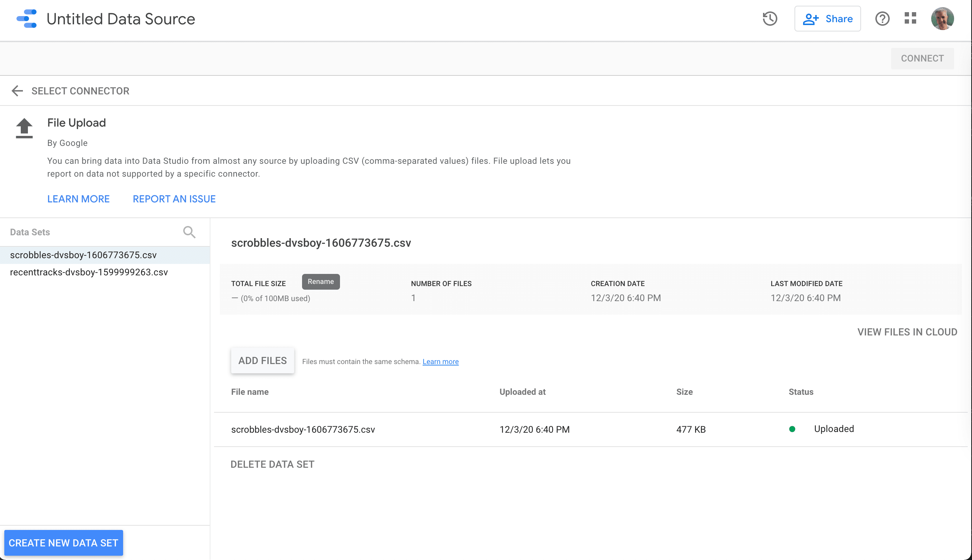Search data sets with the magnifier icon

(189, 232)
